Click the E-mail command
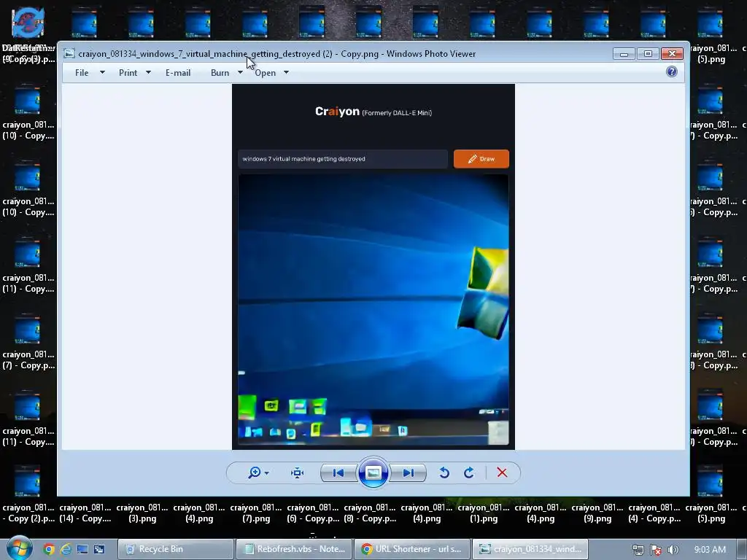 click(178, 73)
